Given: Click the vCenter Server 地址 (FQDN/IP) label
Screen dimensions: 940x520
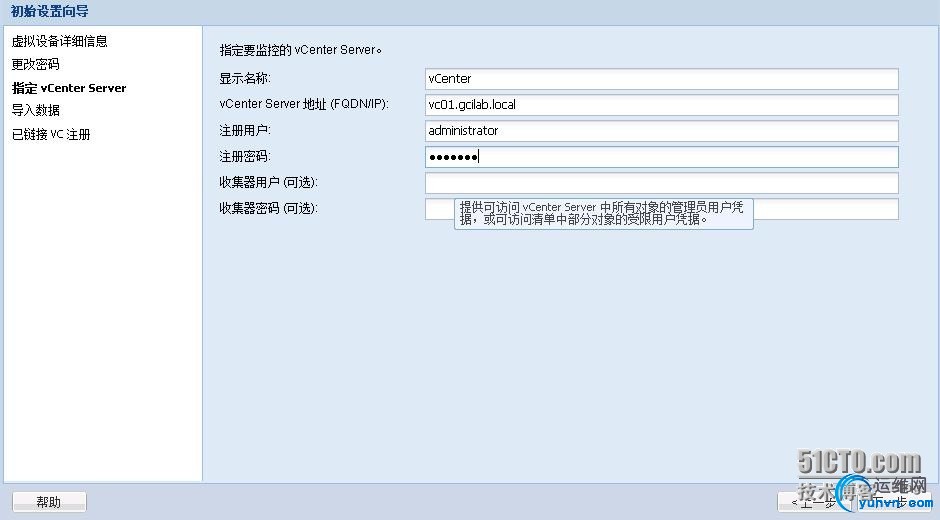Looking at the screenshot, I should [304, 104].
